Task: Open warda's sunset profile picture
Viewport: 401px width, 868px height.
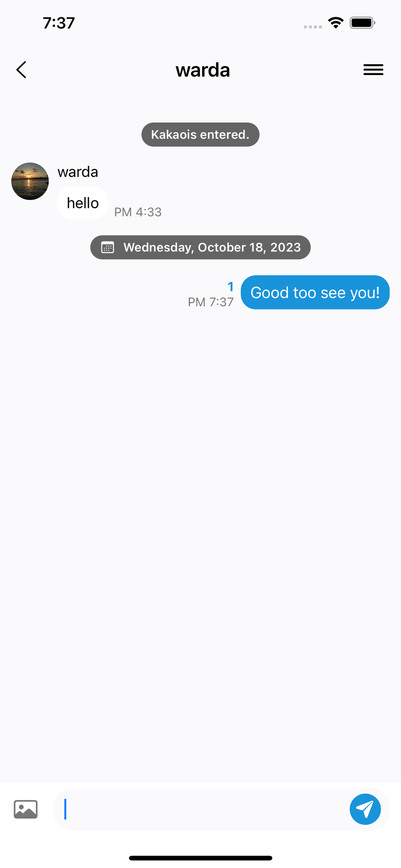Action: tap(30, 181)
